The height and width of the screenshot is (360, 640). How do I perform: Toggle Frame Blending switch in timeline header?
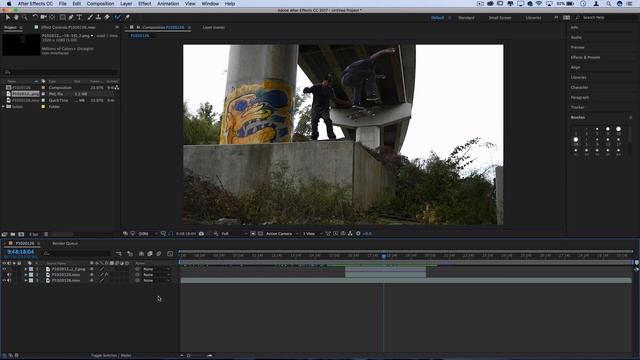pos(150,254)
